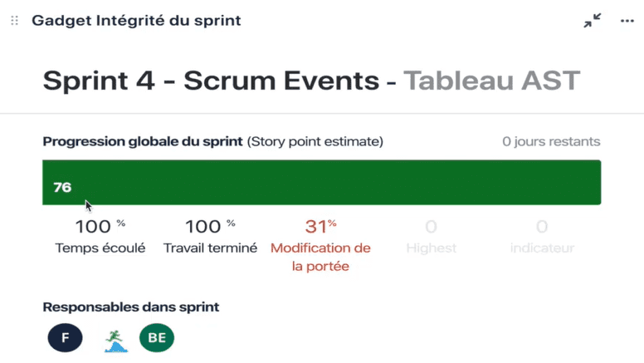Screen dimensions: 644x363
Task: Open the gadget three-dot more menu
Action: pos(627,21)
